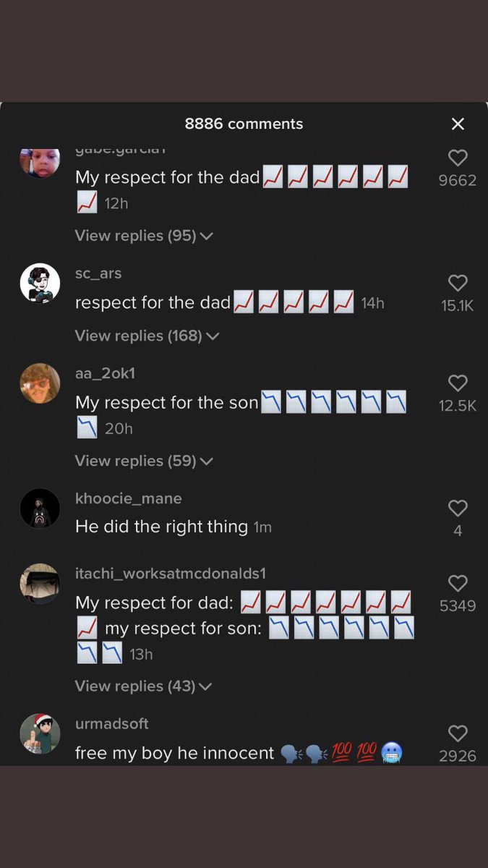This screenshot has width=488, height=868.
Task: Expand View replies (95)
Action: 143,236
